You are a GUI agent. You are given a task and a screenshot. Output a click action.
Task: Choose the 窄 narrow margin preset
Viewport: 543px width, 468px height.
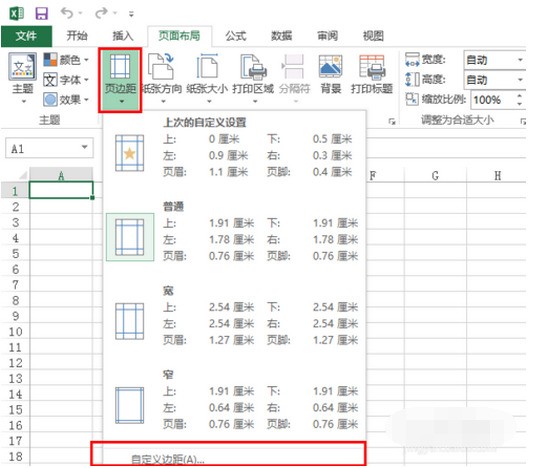pos(234,400)
